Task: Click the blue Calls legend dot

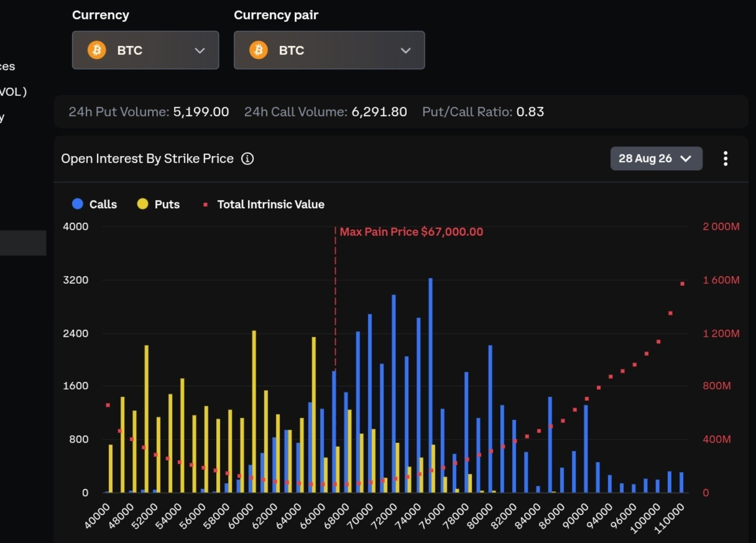Action: pyautogui.click(x=78, y=204)
